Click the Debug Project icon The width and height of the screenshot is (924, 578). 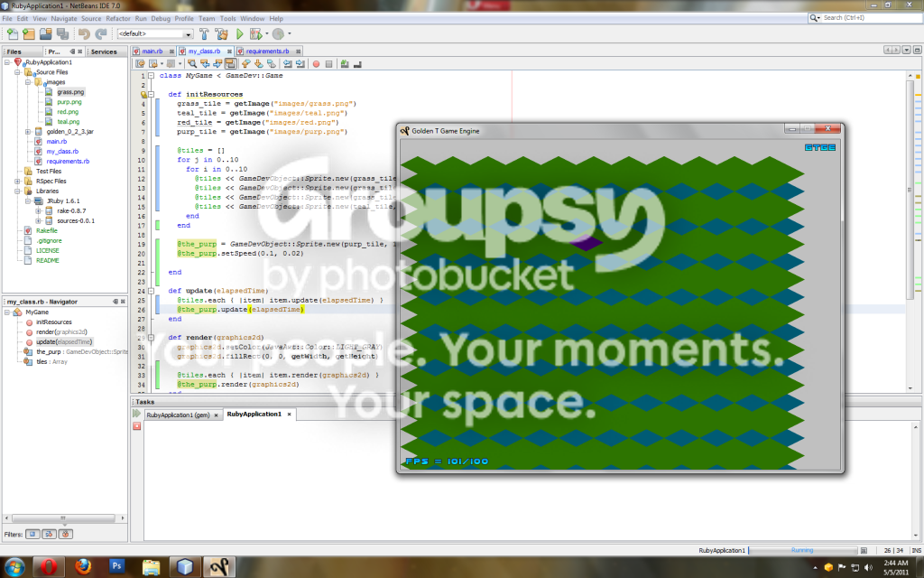pos(255,34)
